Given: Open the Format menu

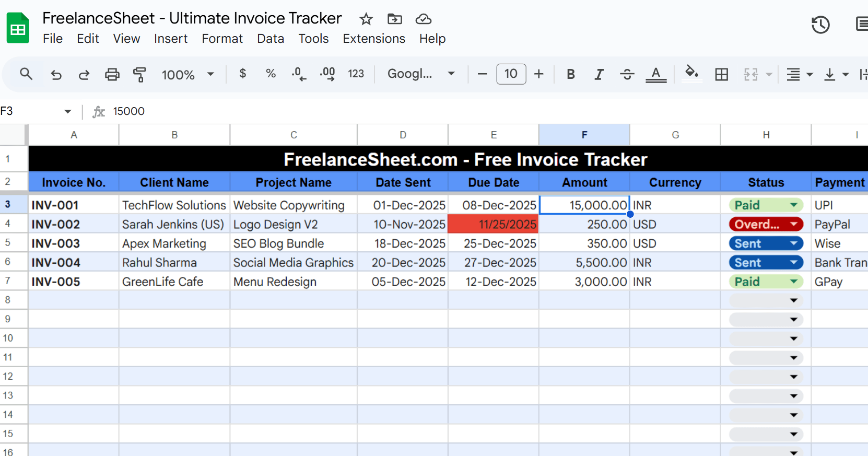Looking at the screenshot, I should coord(222,39).
